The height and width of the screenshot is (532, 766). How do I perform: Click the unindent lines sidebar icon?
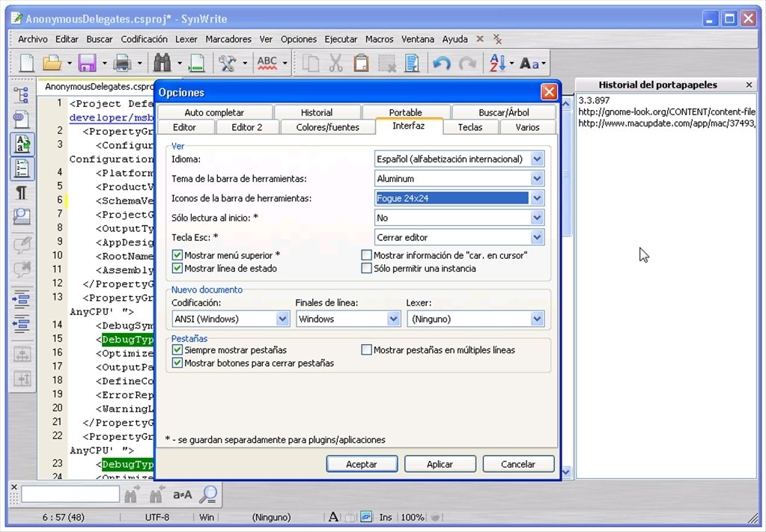point(22,323)
